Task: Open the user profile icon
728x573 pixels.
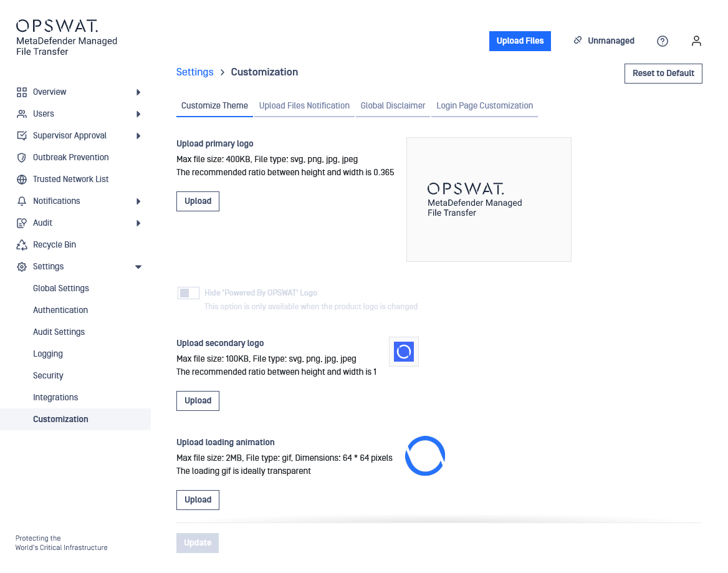Action: (x=696, y=41)
